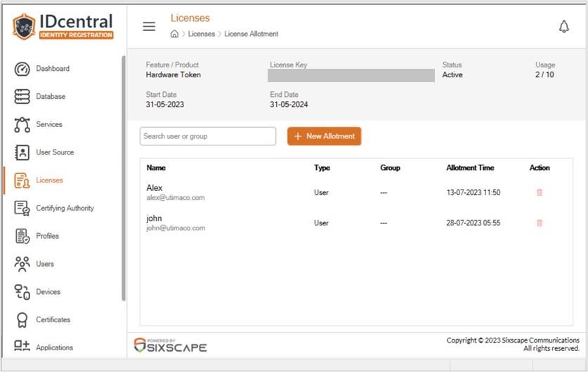Click allotment time 13-07-2023 11:50

click(x=473, y=192)
